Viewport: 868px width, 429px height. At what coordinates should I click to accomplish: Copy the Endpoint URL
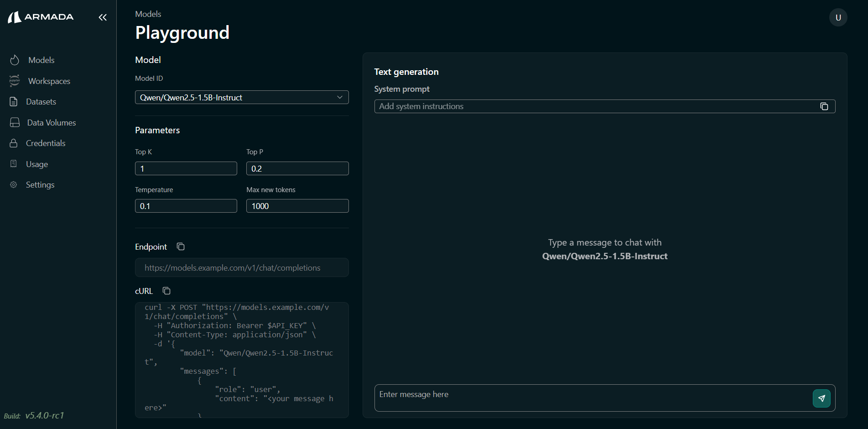pos(181,246)
